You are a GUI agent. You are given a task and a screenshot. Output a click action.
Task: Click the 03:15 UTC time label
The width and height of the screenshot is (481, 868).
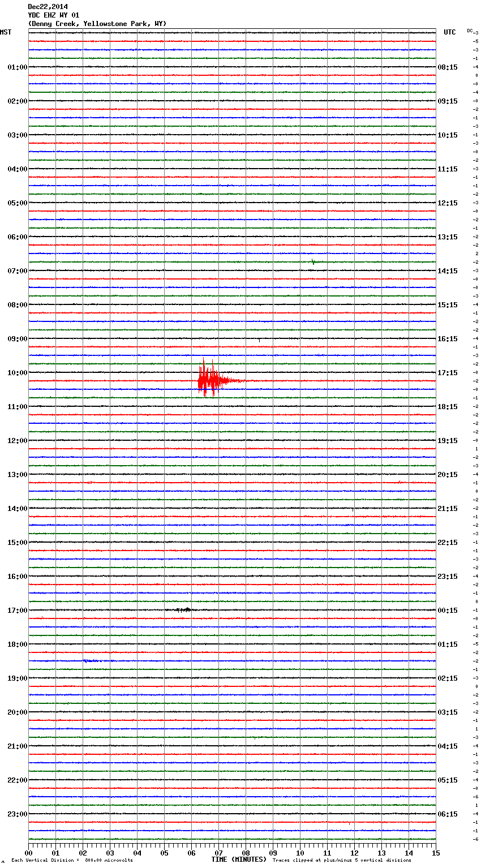click(448, 712)
